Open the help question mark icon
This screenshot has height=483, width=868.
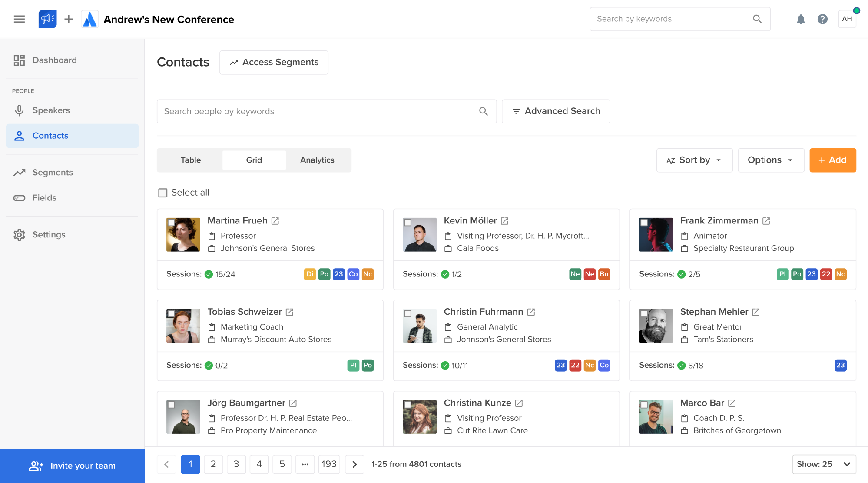[822, 19]
